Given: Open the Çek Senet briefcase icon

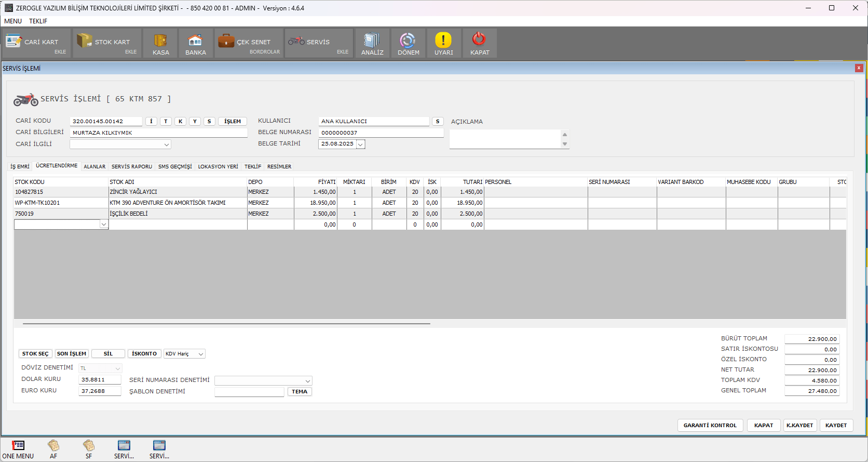Looking at the screenshot, I should click(x=226, y=41).
